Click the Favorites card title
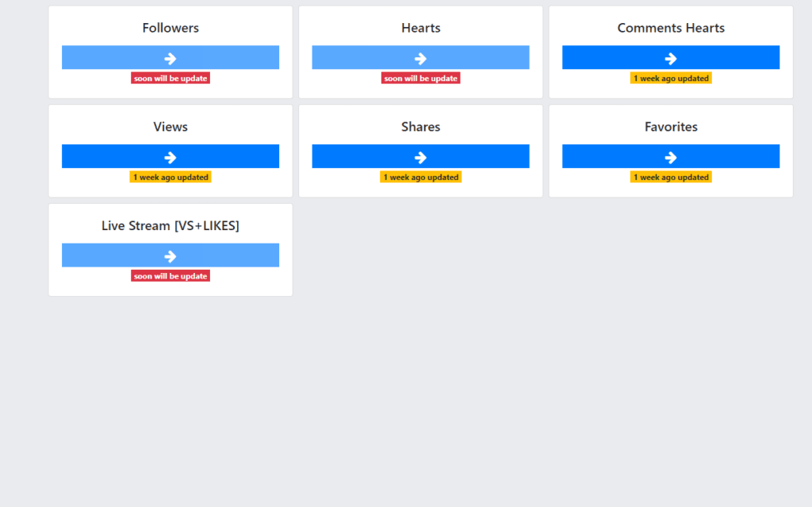 (x=671, y=127)
